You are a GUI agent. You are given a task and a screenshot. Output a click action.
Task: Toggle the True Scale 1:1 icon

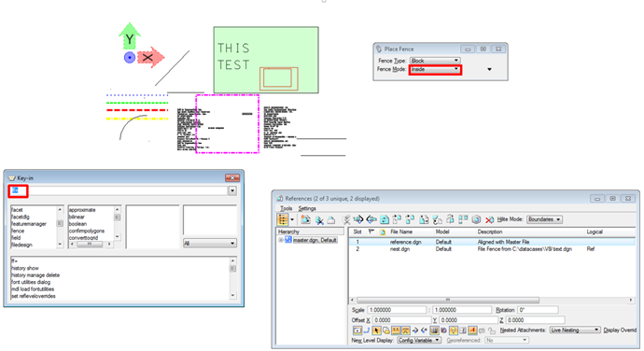pos(396,330)
